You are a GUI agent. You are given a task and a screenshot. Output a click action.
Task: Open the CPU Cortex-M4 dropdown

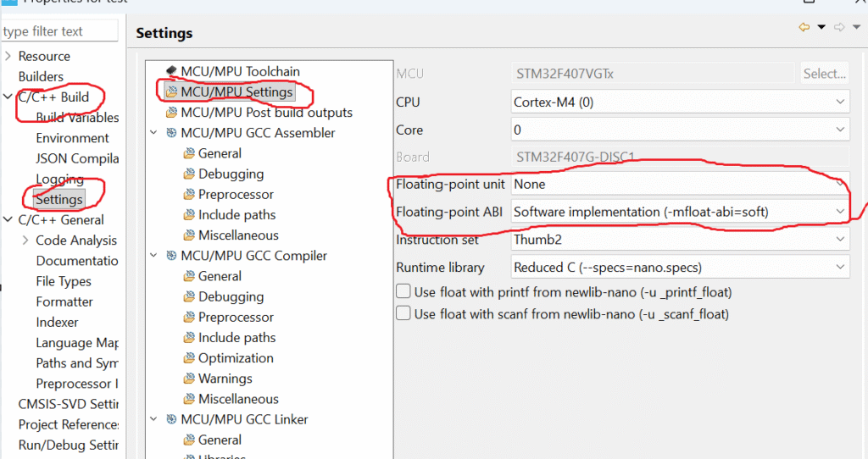point(680,102)
